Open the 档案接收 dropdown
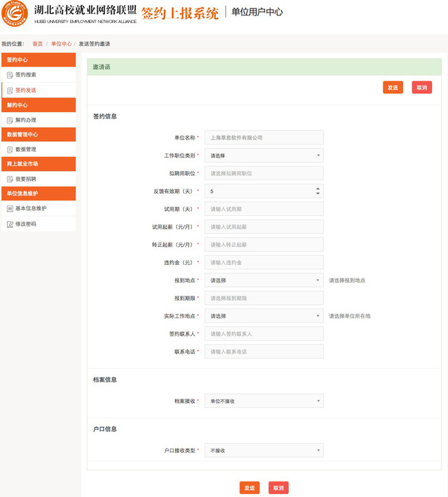The image size is (448, 497). [264, 401]
